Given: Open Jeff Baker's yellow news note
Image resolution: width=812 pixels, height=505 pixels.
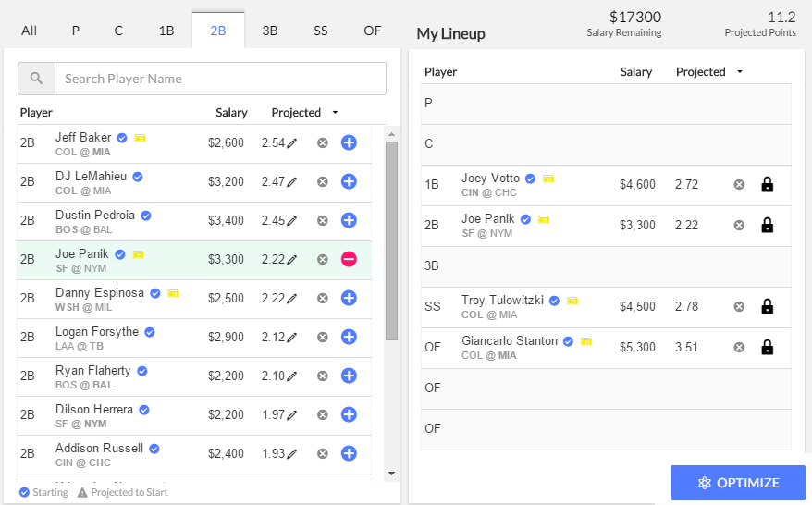Looking at the screenshot, I should pyautogui.click(x=140, y=138).
